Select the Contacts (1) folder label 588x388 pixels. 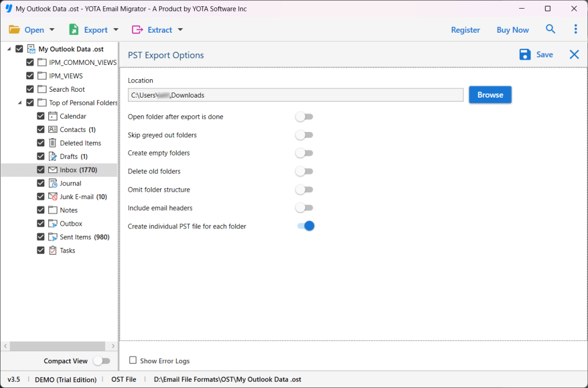tap(78, 130)
